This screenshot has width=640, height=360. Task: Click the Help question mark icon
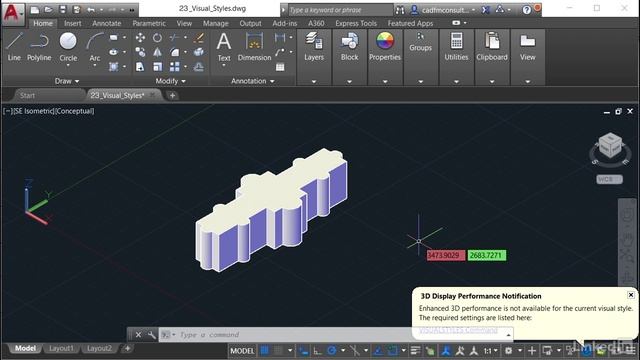527,9
